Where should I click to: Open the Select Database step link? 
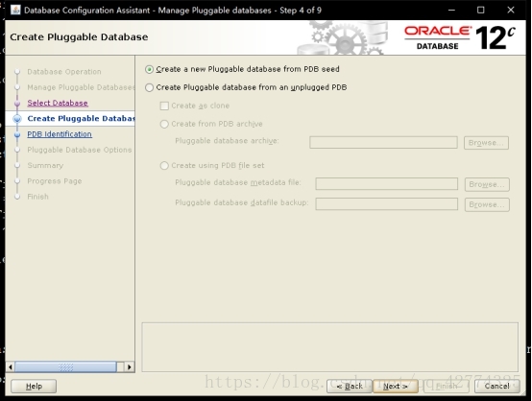(x=58, y=103)
